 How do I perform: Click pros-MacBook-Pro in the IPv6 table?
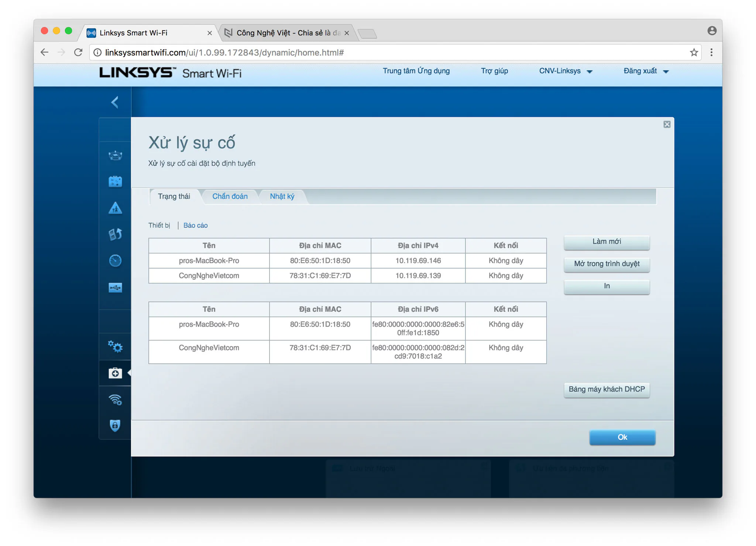(x=209, y=325)
